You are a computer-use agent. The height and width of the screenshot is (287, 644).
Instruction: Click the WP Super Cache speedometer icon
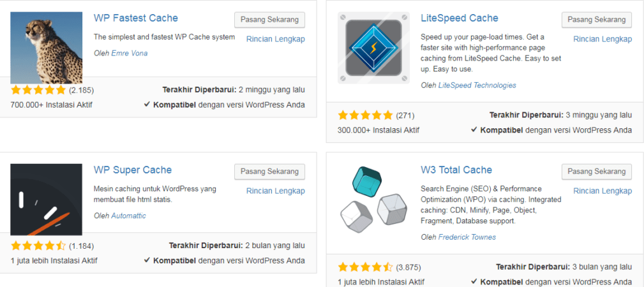[47, 200]
